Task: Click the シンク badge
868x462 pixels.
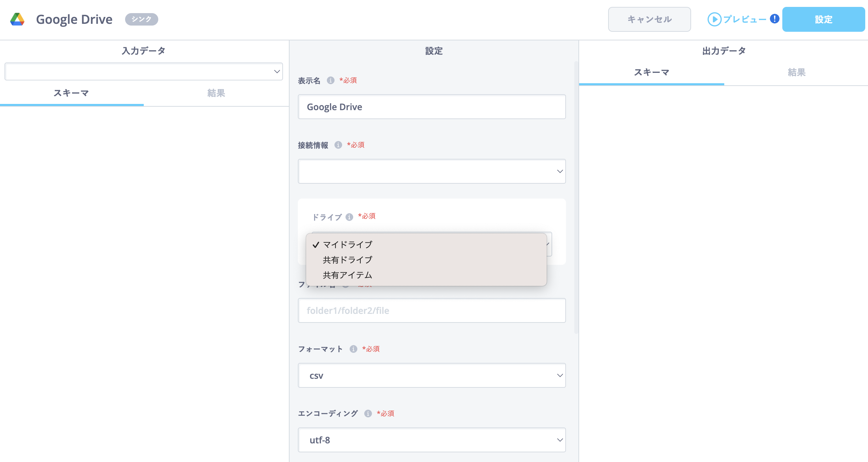Action: coord(142,19)
